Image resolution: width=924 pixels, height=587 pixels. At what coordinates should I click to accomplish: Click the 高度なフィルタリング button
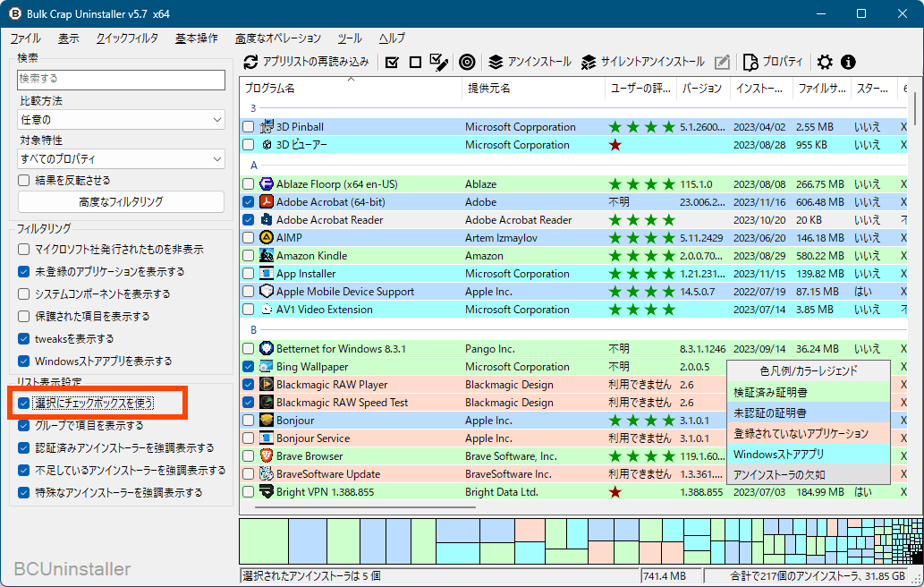pyautogui.click(x=121, y=201)
